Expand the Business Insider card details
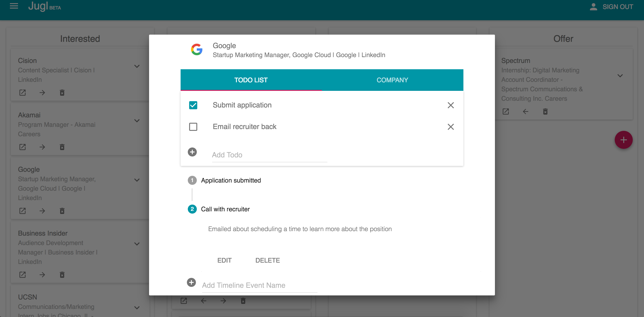Screen dimensions: 644x317 [x=137, y=244]
